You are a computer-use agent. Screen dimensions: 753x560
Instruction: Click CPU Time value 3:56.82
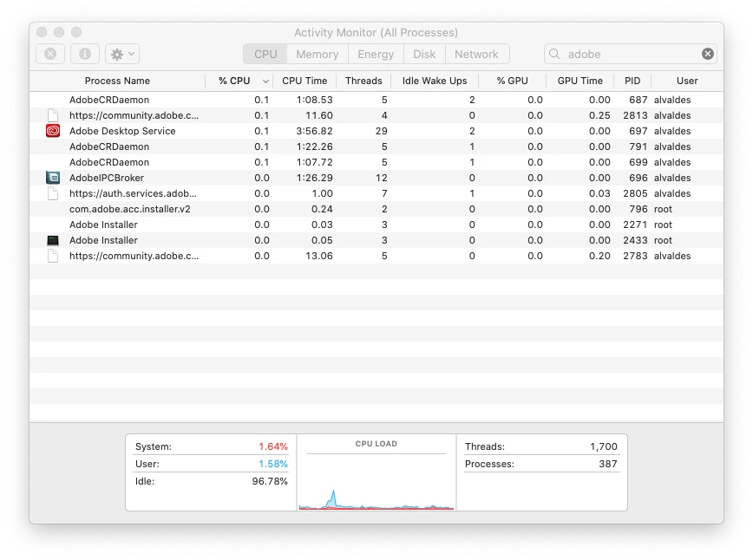315,131
